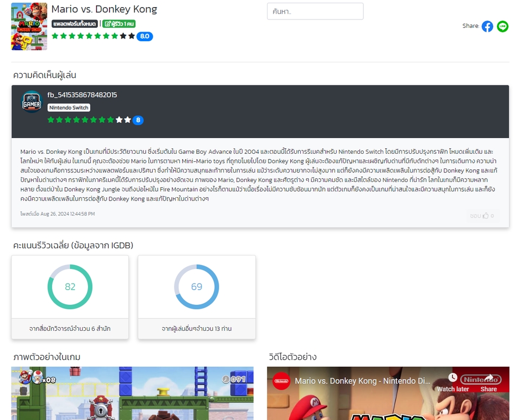The height and width of the screenshot is (420, 522).
Task: Click the ภาพตัวอย่างในเกม heading
Action: [47, 357]
